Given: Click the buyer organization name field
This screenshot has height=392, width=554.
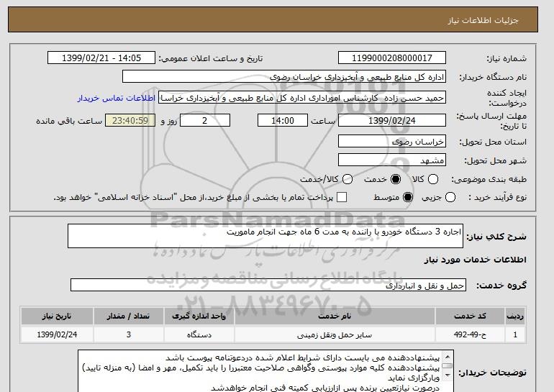Looking at the screenshot, I should pyautogui.click(x=284, y=77).
